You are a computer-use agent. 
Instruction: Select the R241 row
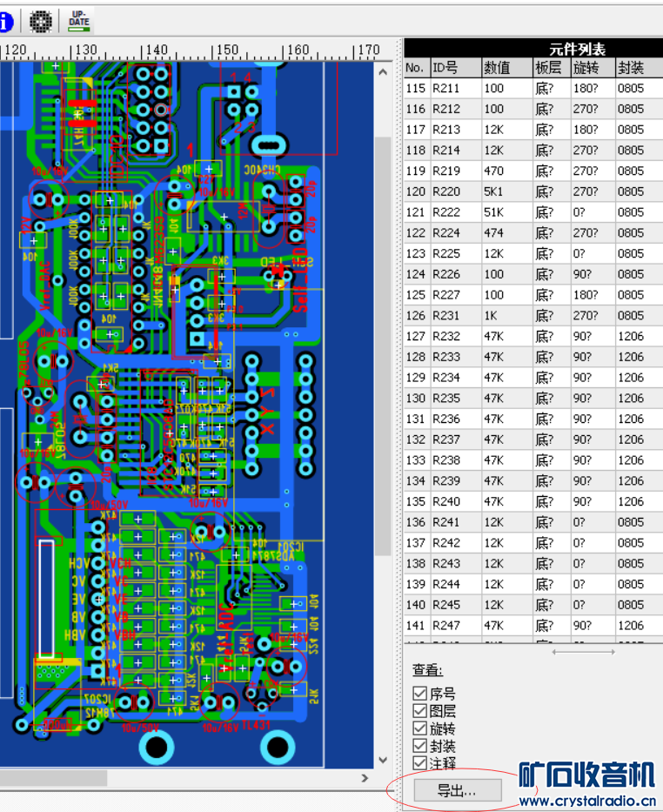click(x=533, y=522)
